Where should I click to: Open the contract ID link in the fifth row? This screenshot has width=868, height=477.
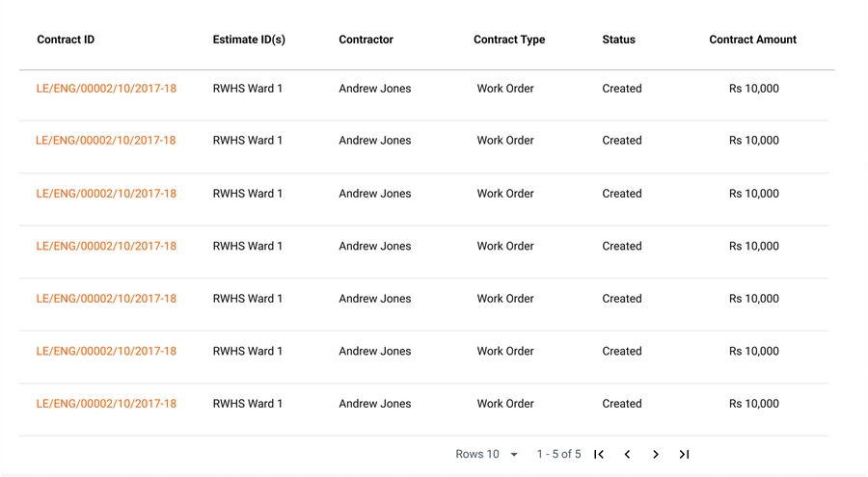[106, 299]
